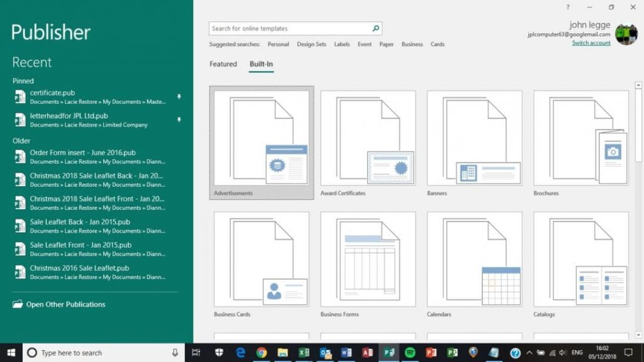Select the Award Certificates template
The width and height of the screenshot is (644, 362).
pyautogui.click(x=368, y=138)
